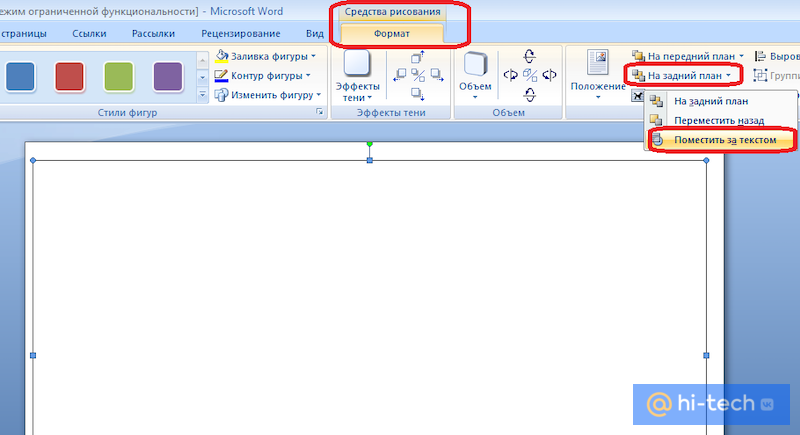The width and height of the screenshot is (800, 435).
Task: Toggle shadow on/off in the nudge center
Action: coord(418,75)
